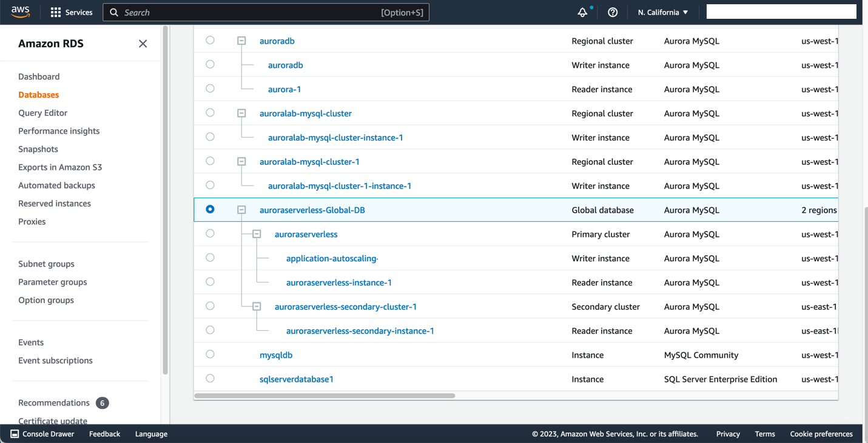Open the Privacy footer link

[x=728, y=434]
